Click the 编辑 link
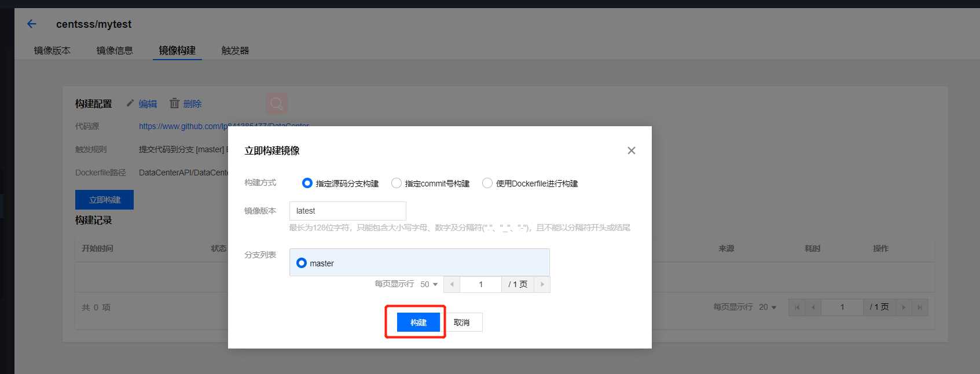 tap(148, 104)
